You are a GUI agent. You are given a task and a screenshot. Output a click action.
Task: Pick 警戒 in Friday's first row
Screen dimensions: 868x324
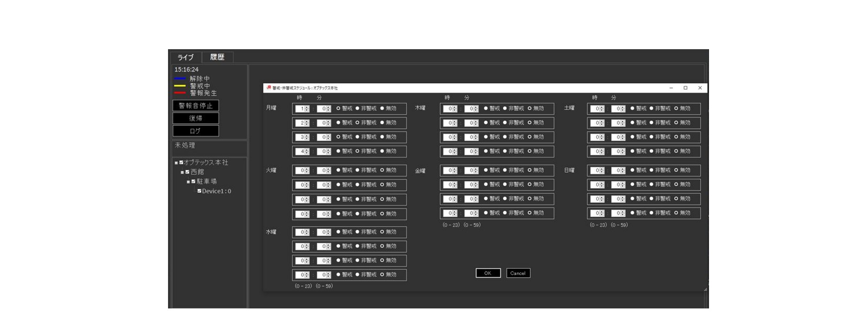tap(486, 170)
